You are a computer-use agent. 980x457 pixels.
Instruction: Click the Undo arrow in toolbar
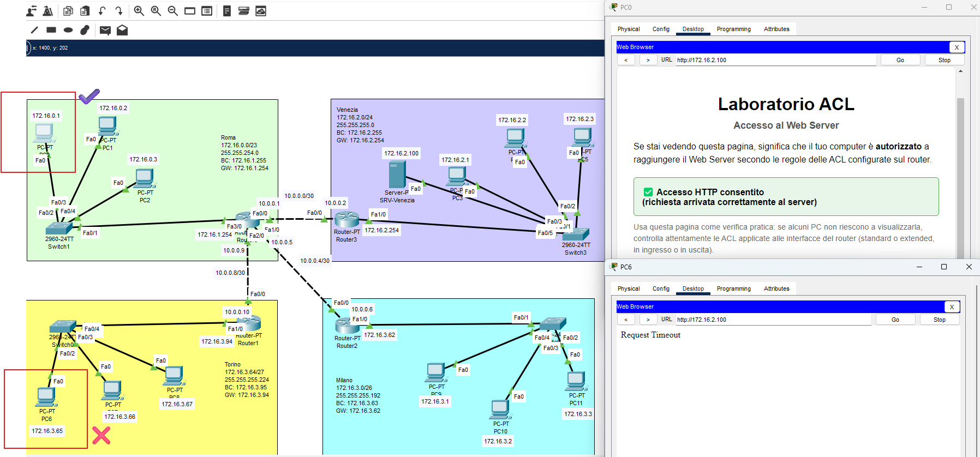coord(102,11)
